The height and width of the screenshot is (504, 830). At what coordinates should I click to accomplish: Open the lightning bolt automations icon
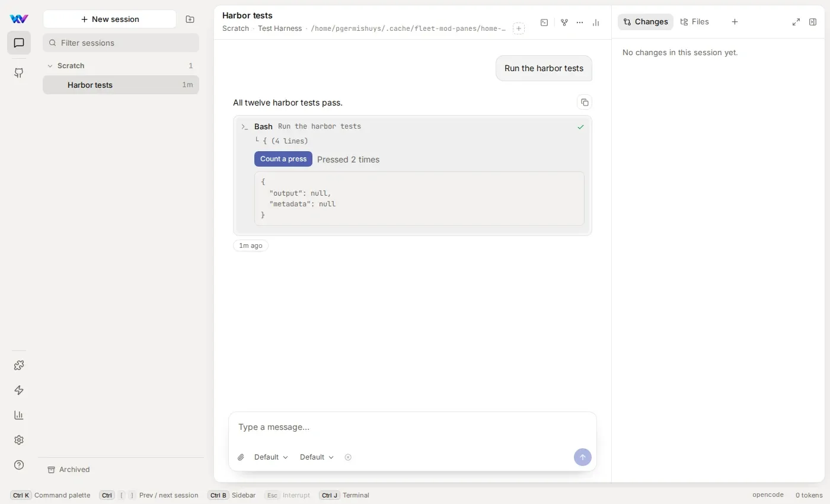tap(19, 390)
